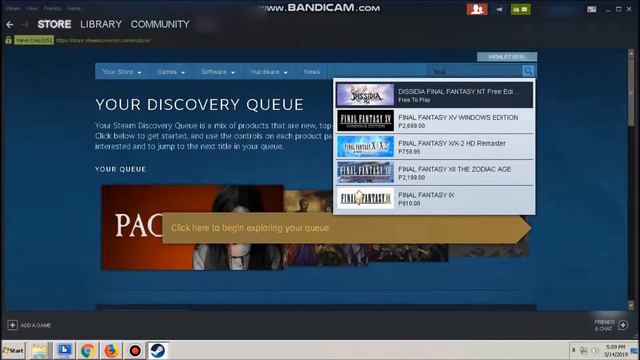The width and height of the screenshot is (640, 360).
Task: Switch to Big Picture mode icon
Action: (591, 9)
